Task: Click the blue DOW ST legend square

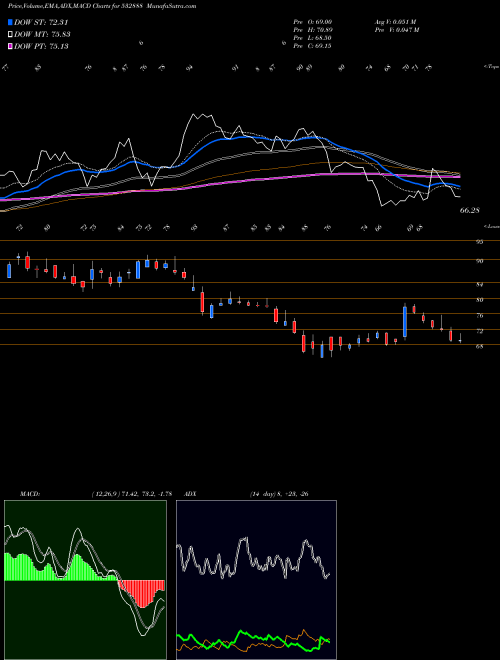Action: point(10,22)
